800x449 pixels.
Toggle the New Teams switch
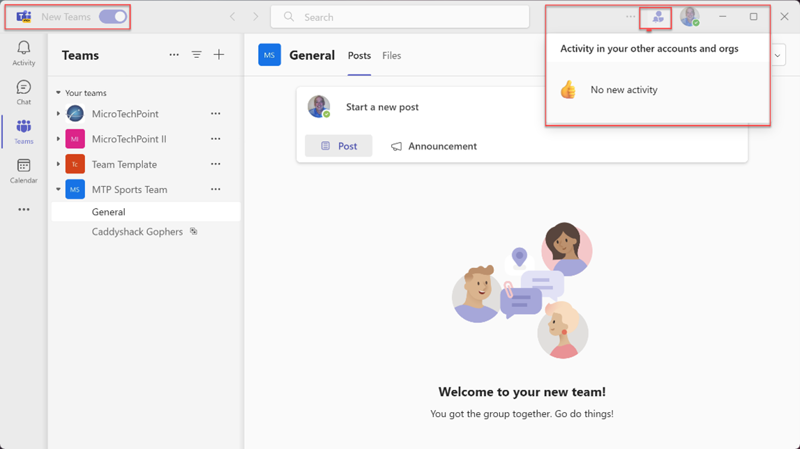point(113,17)
